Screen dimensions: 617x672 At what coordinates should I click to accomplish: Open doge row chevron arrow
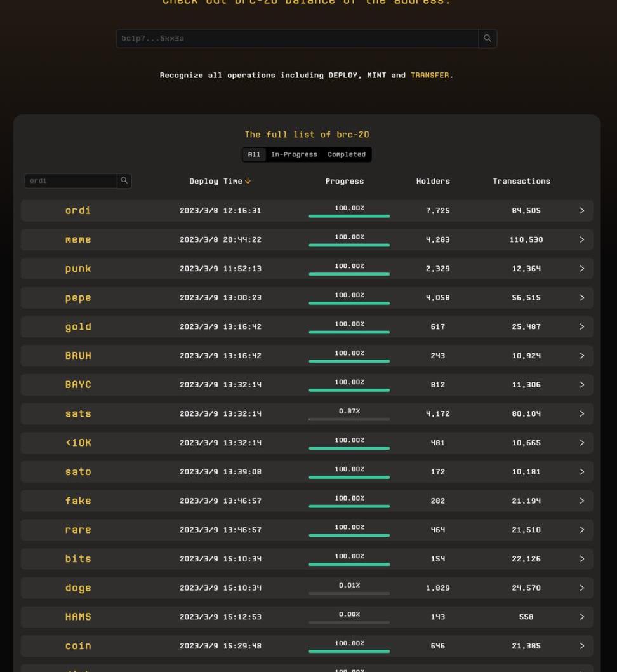point(581,588)
